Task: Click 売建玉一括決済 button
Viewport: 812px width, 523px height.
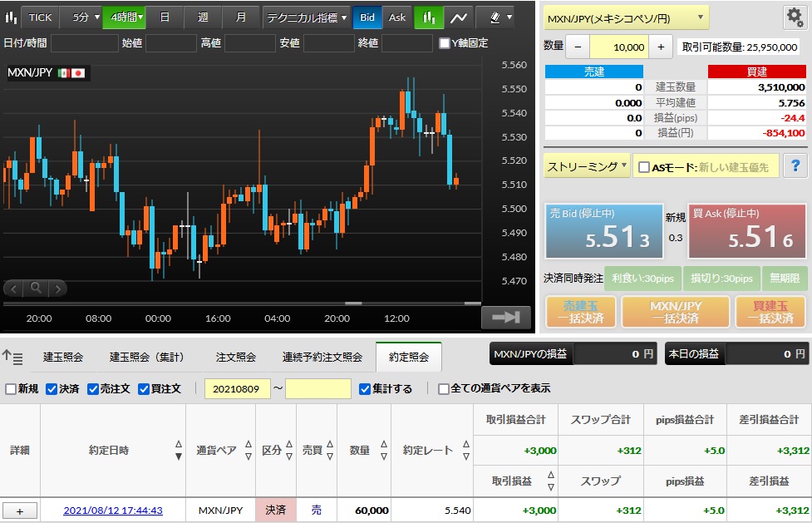Action: click(x=580, y=312)
